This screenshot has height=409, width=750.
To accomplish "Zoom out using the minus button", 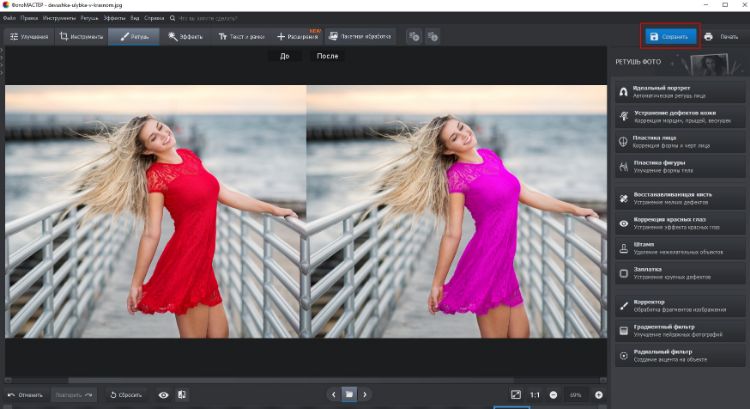I will 553,395.
